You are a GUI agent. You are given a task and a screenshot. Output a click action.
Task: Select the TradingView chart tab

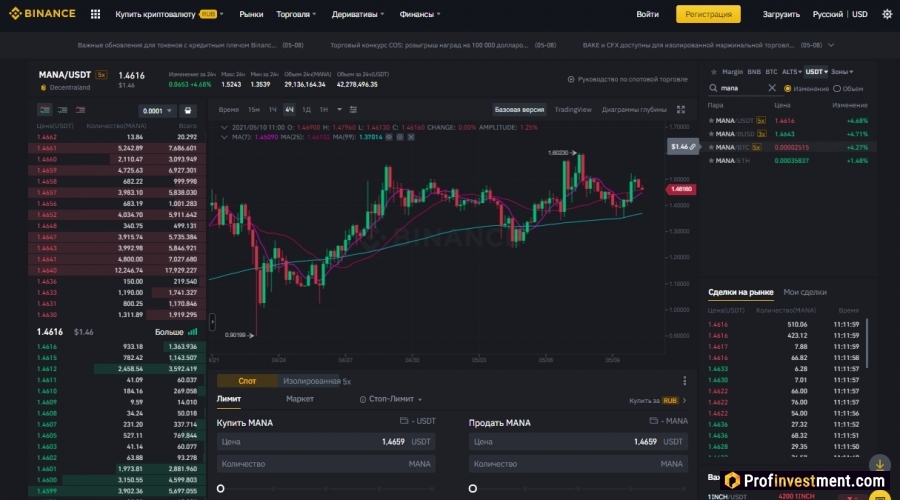click(573, 110)
